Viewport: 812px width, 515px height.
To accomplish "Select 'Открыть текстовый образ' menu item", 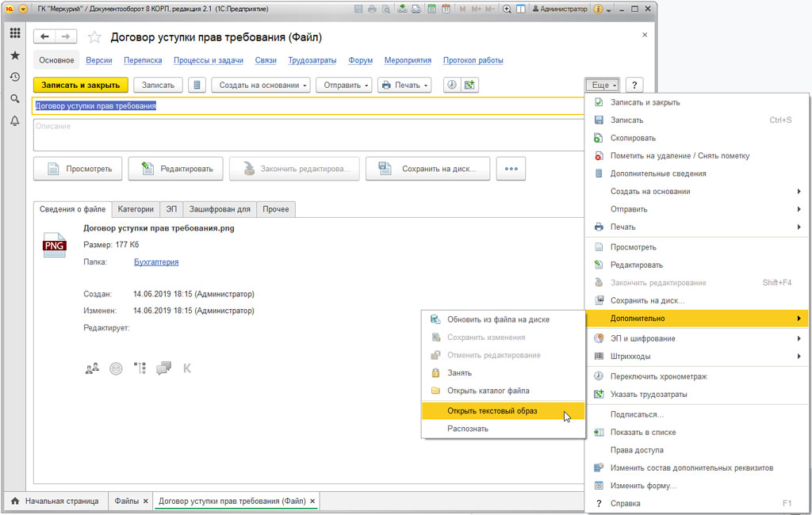I will 492,411.
